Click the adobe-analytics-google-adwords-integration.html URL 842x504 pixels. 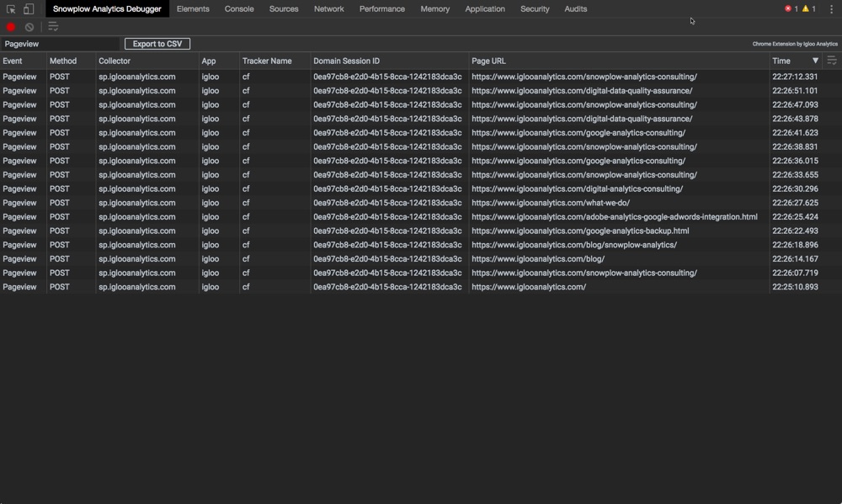[x=615, y=217]
